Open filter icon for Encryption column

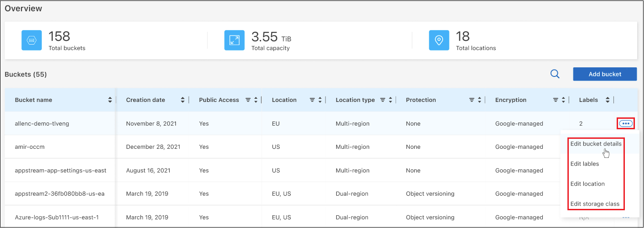click(556, 100)
